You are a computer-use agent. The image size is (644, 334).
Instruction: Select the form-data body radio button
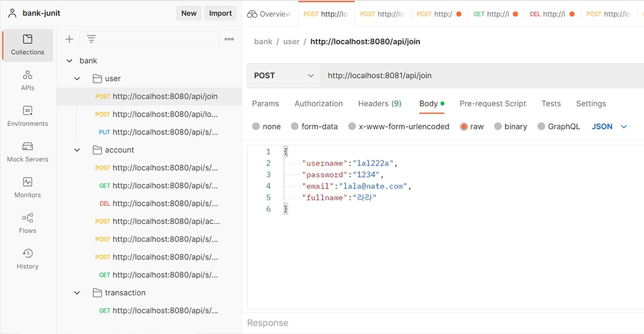(x=294, y=126)
